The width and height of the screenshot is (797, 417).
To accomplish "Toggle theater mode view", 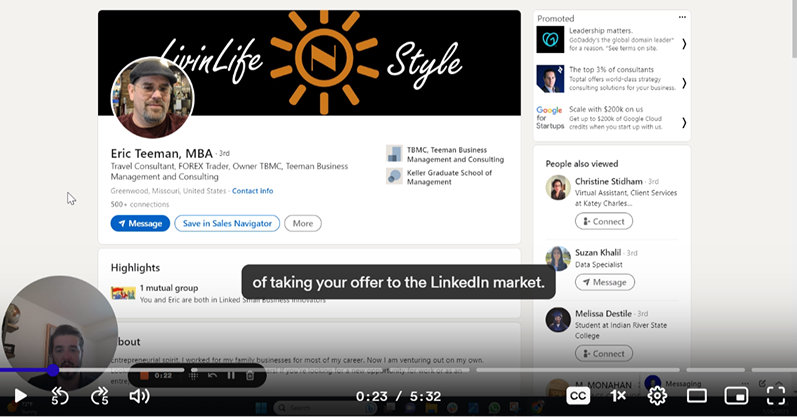I will coord(697,395).
